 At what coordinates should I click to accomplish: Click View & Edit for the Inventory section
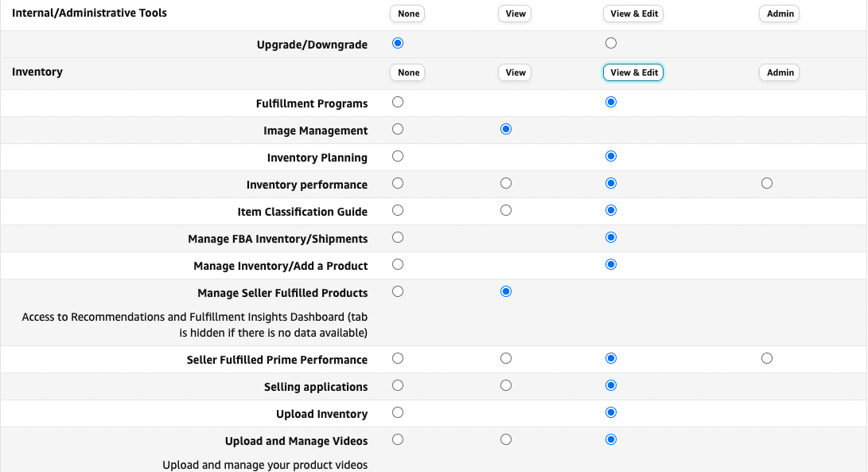(x=633, y=72)
